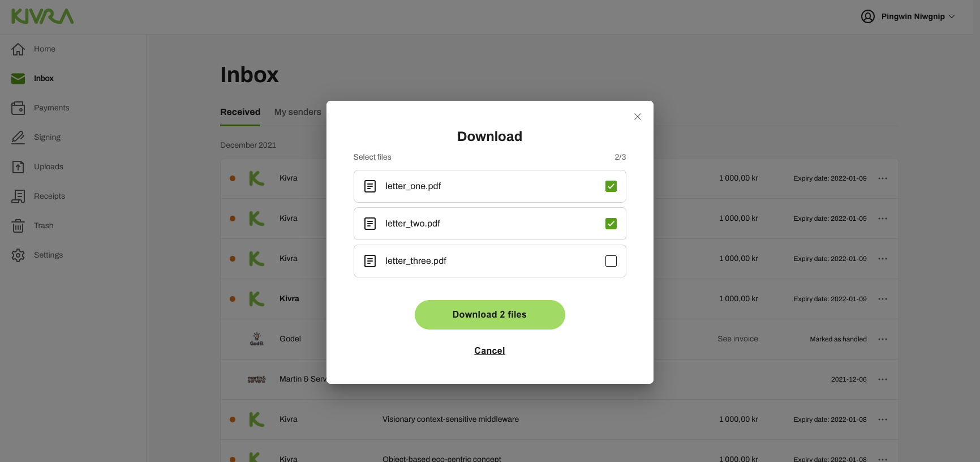Image resolution: width=980 pixels, height=462 pixels.
Task: Click the letter_three.pdf file name
Action: click(416, 261)
